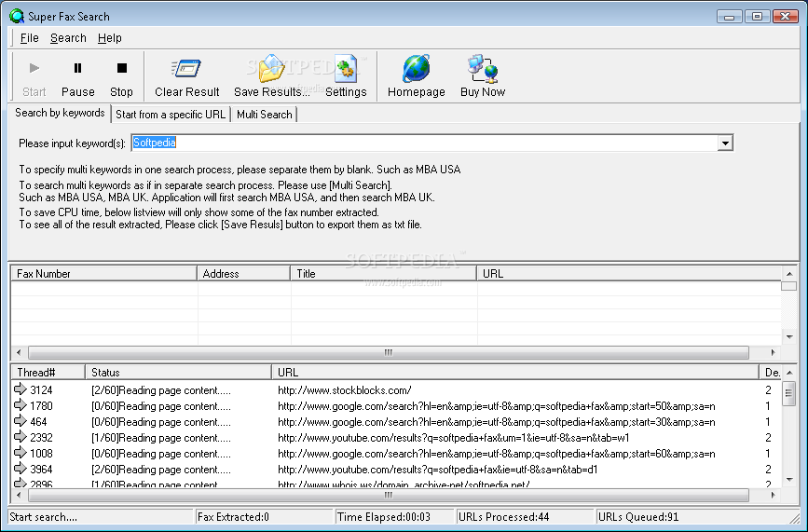Click arrow icon for thread 3124
Image resolution: width=808 pixels, height=532 pixels.
(21, 389)
